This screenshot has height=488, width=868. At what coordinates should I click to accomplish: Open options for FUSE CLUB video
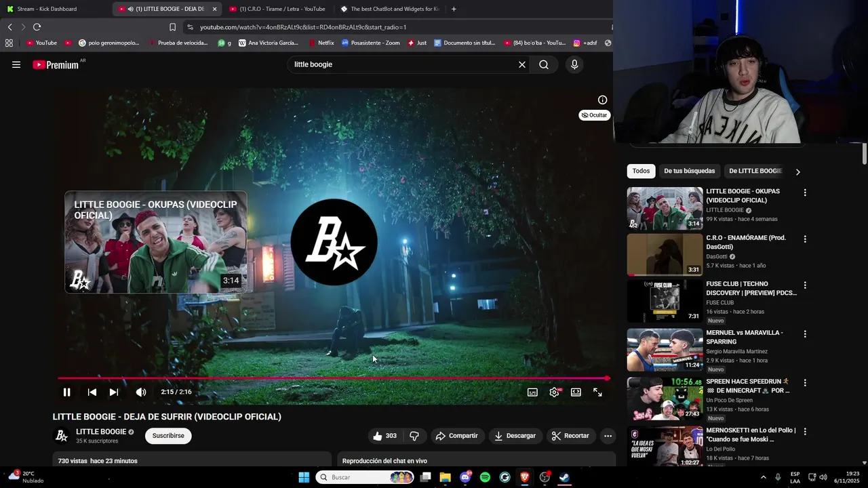click(805, 285)
